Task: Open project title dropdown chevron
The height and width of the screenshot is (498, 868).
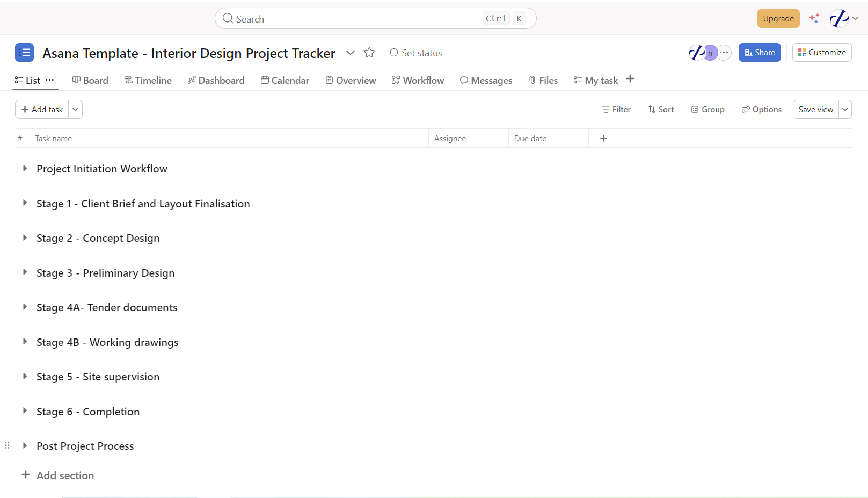Action: 351,53
